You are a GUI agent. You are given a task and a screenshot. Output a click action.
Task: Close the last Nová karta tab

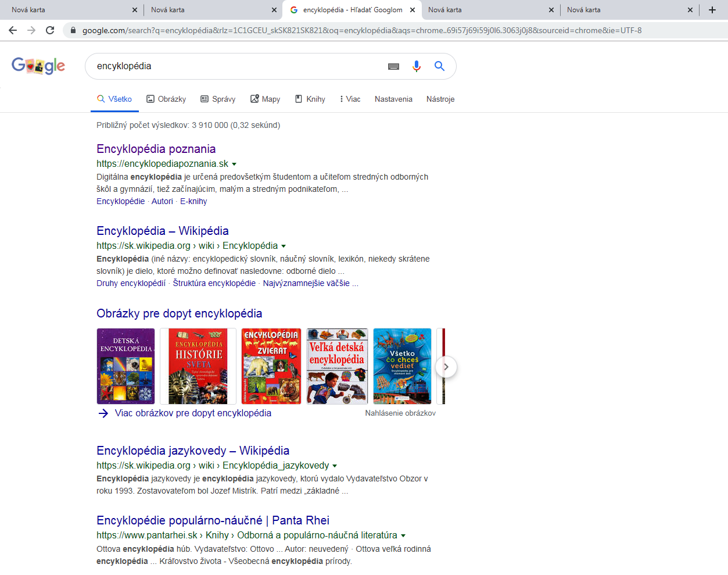(x=690, y=10)
